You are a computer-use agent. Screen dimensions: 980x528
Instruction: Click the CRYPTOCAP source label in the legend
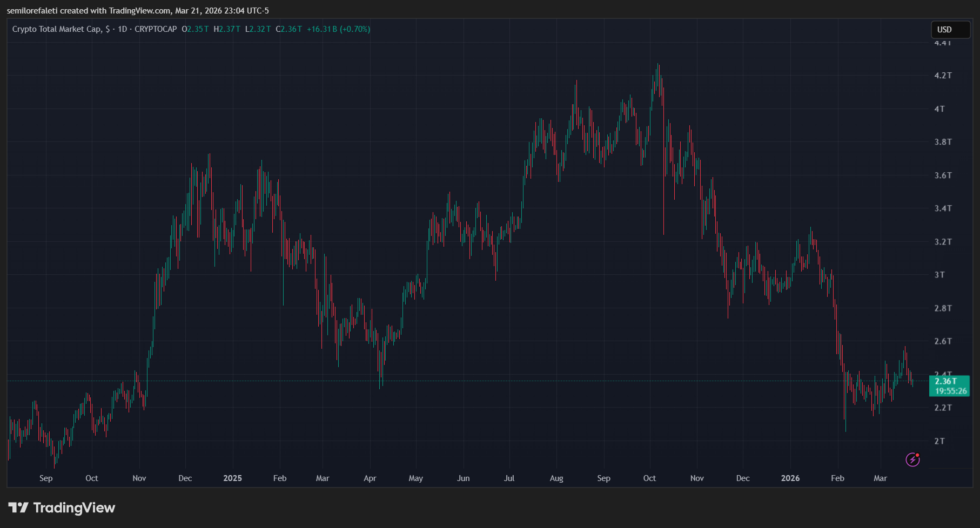click(156, 29)
